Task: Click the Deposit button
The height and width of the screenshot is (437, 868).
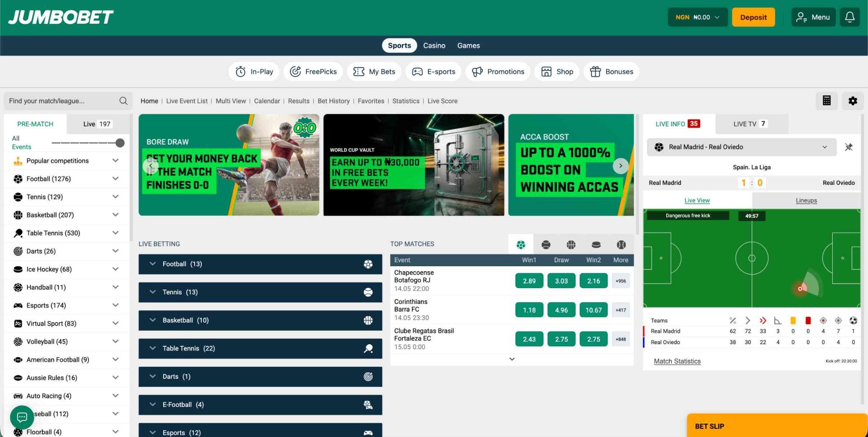Action: tap(753, 17)
